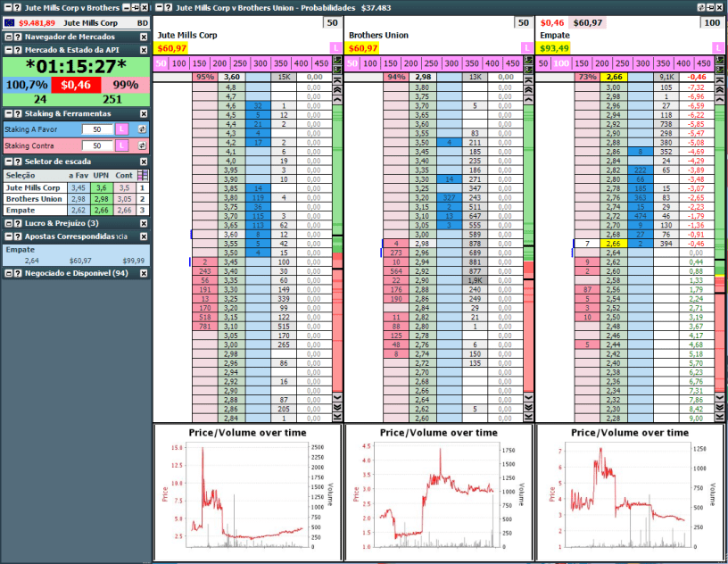Collapse the Seletor de escada panel
The image size is (728, 564).
point(9,162)
